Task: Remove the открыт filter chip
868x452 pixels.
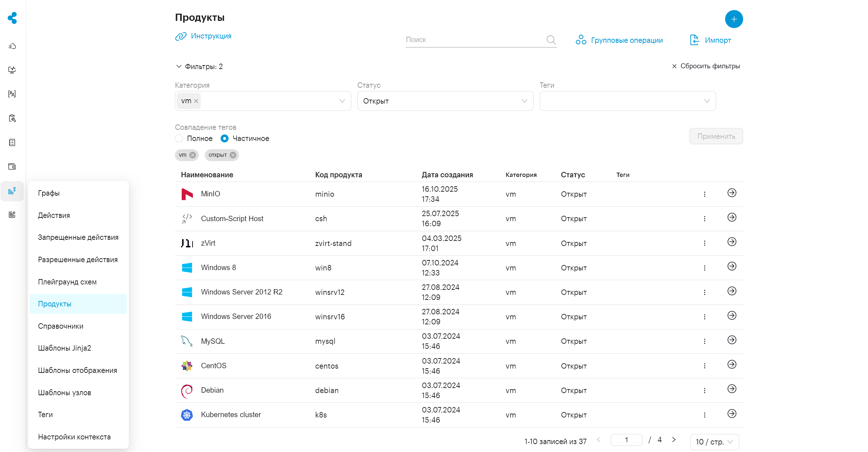Action: (x=233, y=155)
